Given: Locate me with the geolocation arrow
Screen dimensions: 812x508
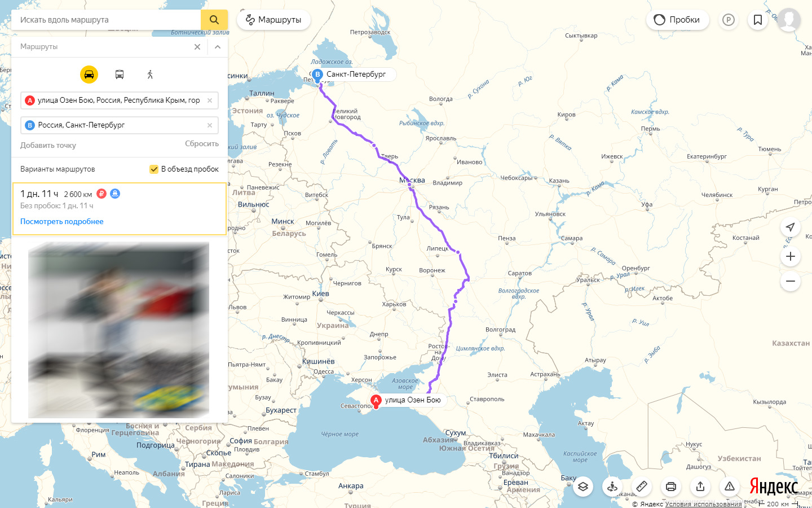Looking at the screenshot, I should click(x=791, y=227).
